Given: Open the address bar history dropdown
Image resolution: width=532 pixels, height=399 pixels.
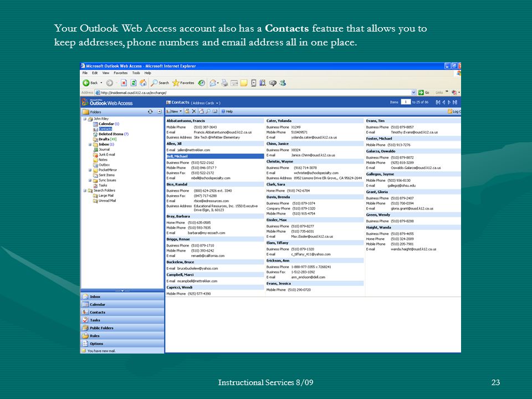Looking at the screenshot, I should (413, 93).
